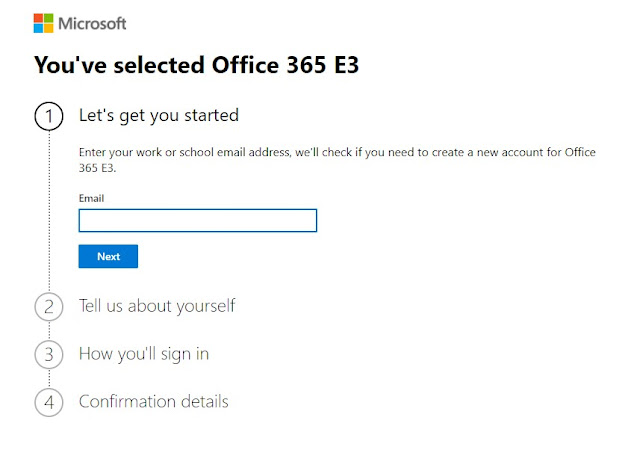Click the blue square of Microsoft logo
The width and height of the screenshot is (640, 450).
pos(39,29)
